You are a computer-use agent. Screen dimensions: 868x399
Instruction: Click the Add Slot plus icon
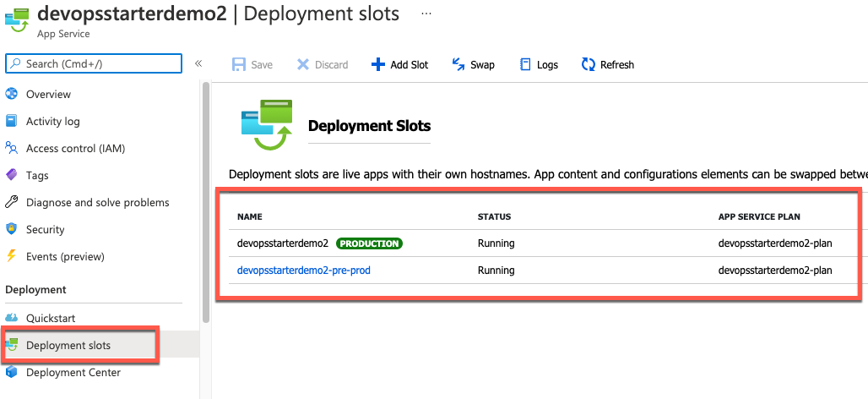click(x=377, y=65)
